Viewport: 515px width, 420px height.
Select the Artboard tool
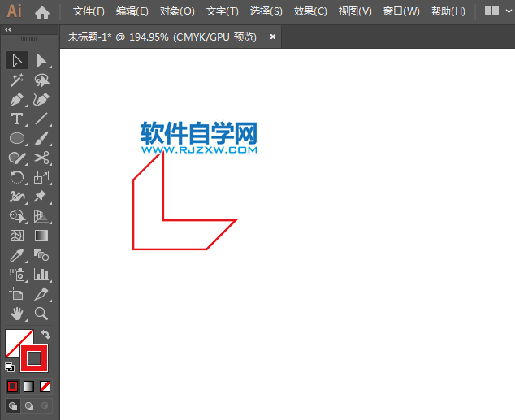click(x=17, y=294)
